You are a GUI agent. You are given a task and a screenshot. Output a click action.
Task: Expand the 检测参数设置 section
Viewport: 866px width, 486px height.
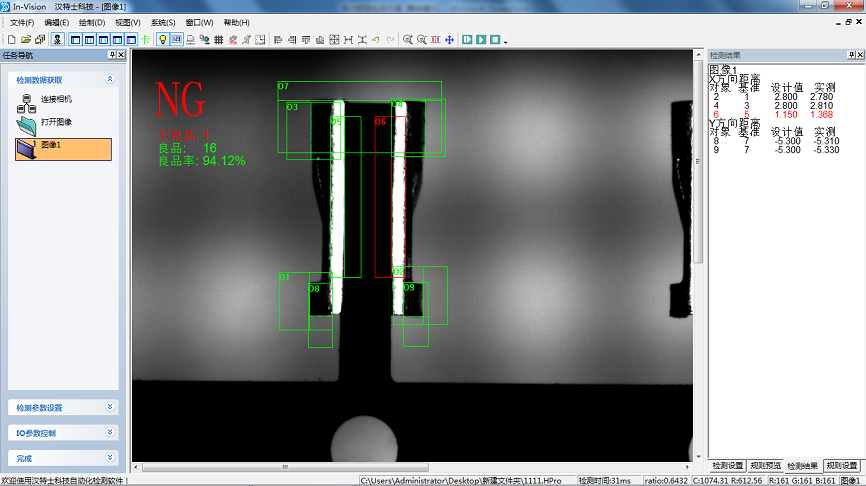pyautogui.click(x=110, y=407)
